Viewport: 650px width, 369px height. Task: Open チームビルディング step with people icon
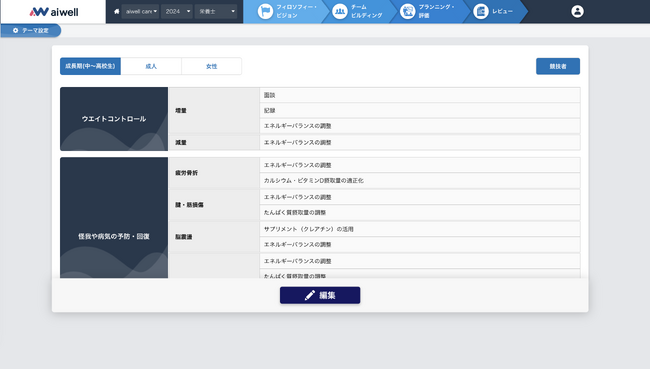340,11
